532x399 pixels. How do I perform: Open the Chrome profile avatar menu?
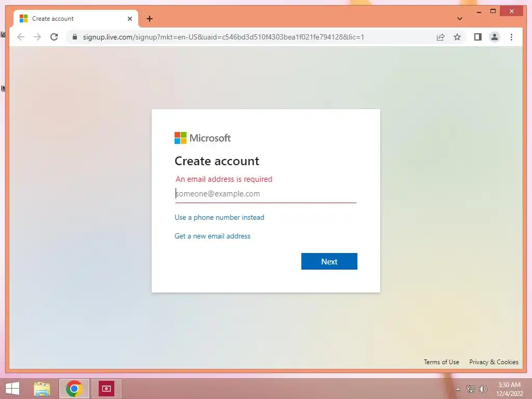(x=495, y=37)
